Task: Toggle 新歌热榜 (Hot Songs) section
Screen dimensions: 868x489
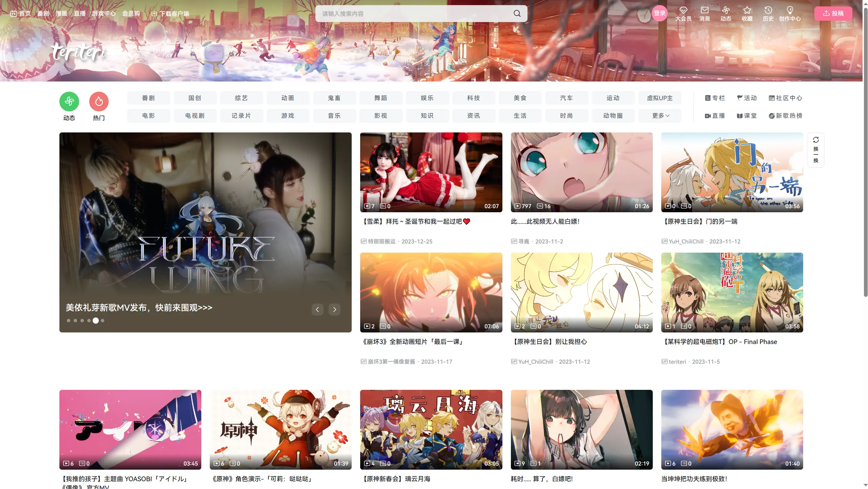Action: (786, 116)
